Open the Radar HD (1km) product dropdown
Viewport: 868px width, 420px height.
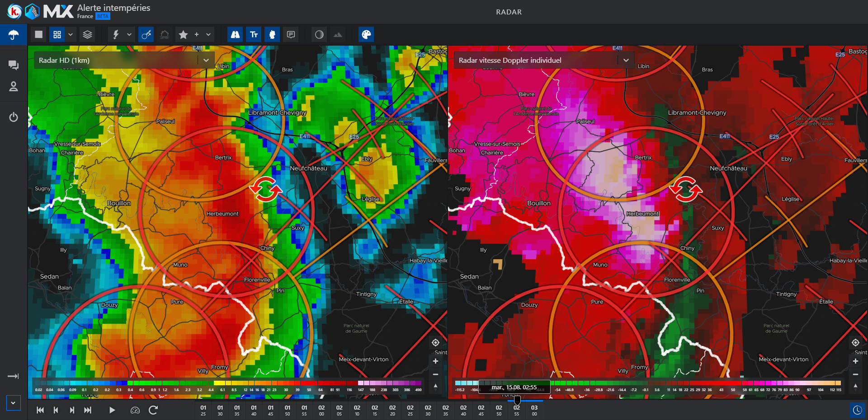pyautogui.click(x=124, y=60)
